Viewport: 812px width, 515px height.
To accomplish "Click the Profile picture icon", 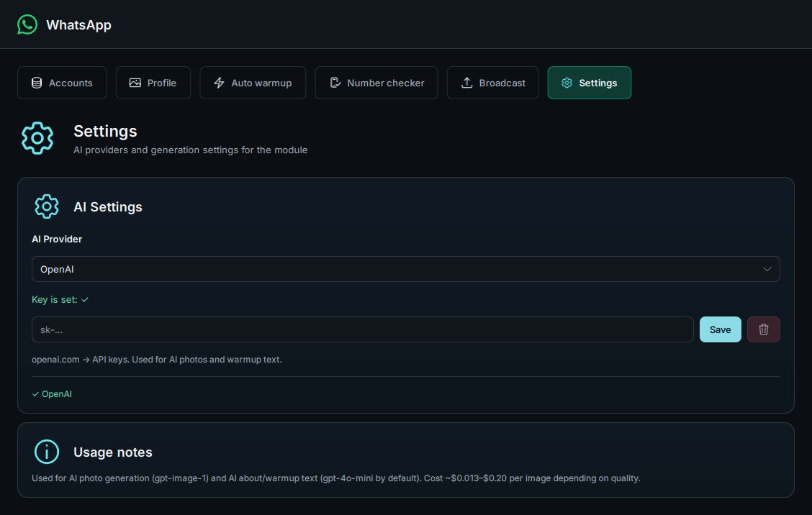I will [135, 83].
